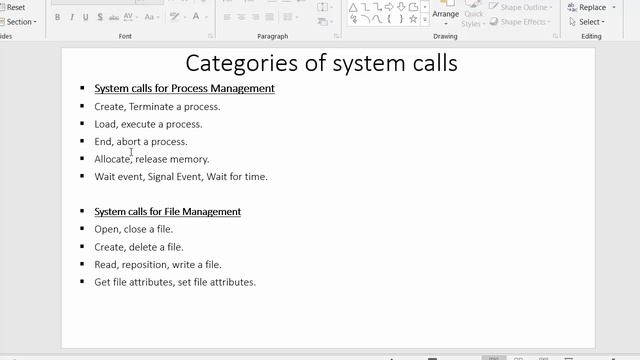Open Quick Styles gallery
The width and height of the screenshot is (640, 360).
click(x=473, y=14)
